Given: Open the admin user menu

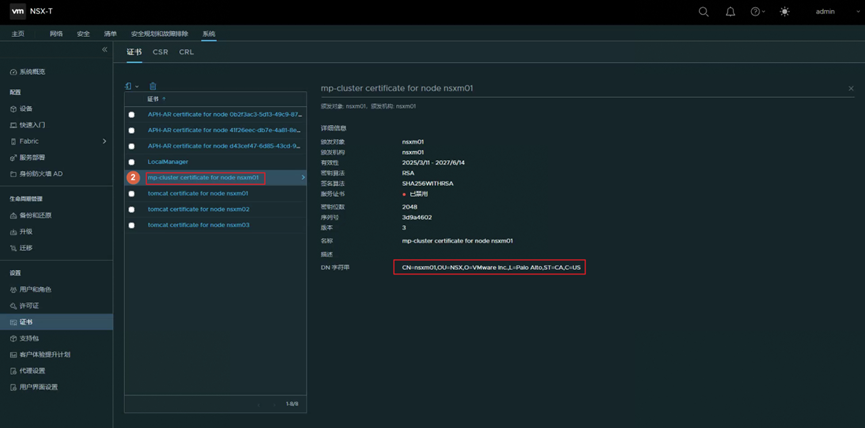Looking at the screenshot, I should 825,12.
